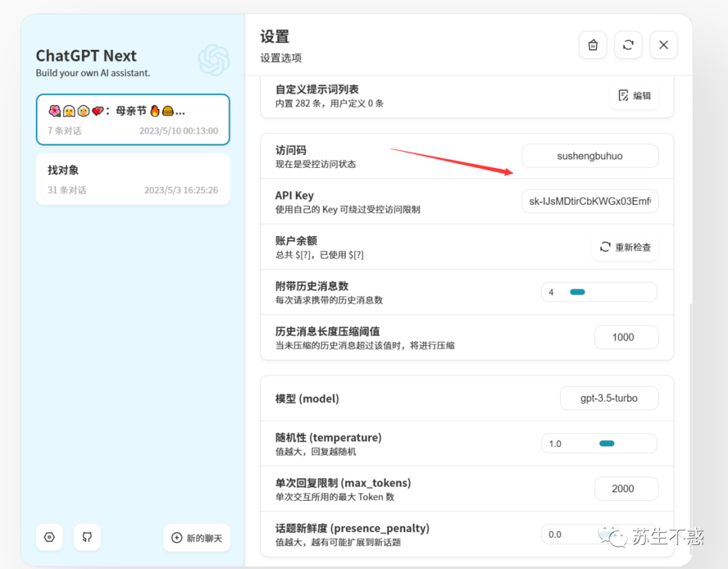
Task: Select the 母亲节 conversation in sidebar
Action: point(133,119)
